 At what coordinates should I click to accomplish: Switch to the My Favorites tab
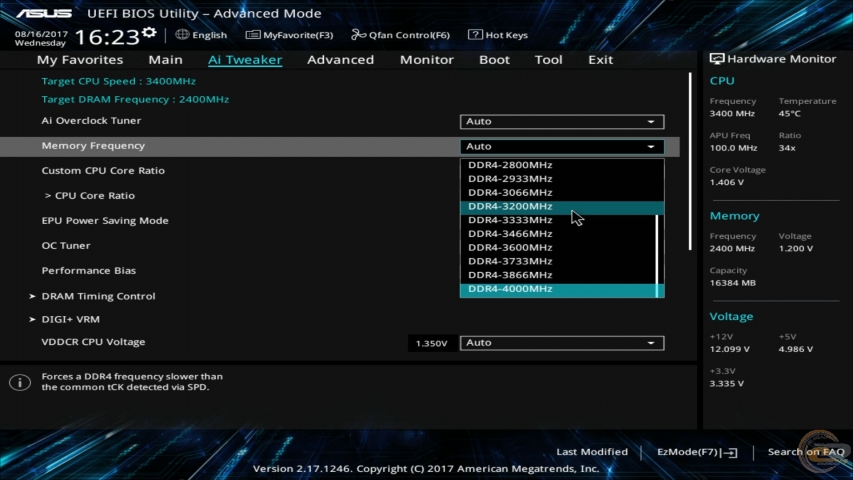(80, 59)
